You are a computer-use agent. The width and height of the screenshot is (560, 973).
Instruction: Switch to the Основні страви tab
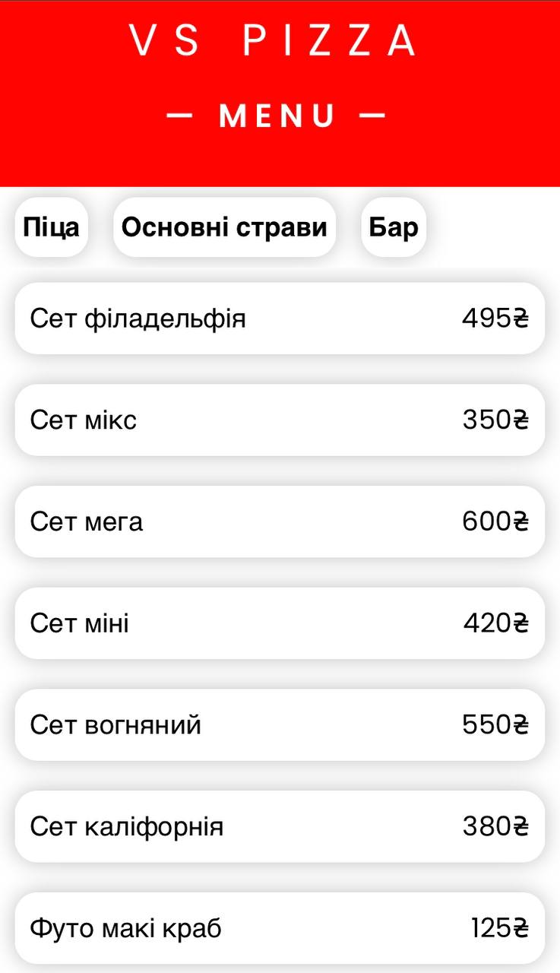point(224,227)
